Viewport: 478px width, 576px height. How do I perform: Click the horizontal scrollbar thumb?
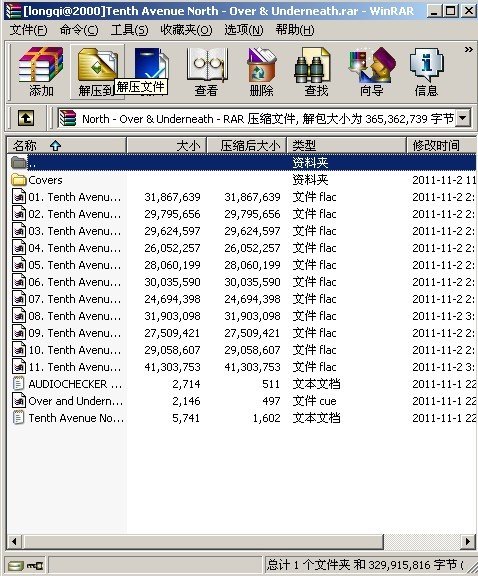204,541
